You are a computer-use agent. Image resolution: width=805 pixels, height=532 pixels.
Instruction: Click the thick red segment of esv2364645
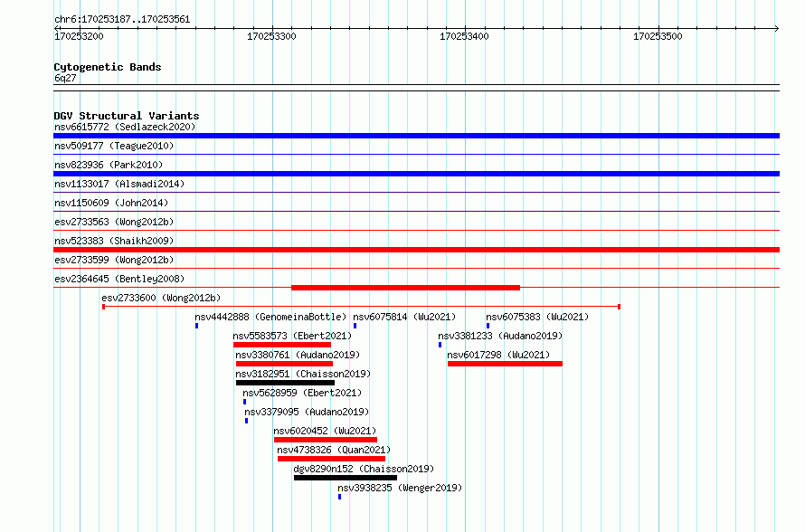pyautogui.click(x=405, y=288)
